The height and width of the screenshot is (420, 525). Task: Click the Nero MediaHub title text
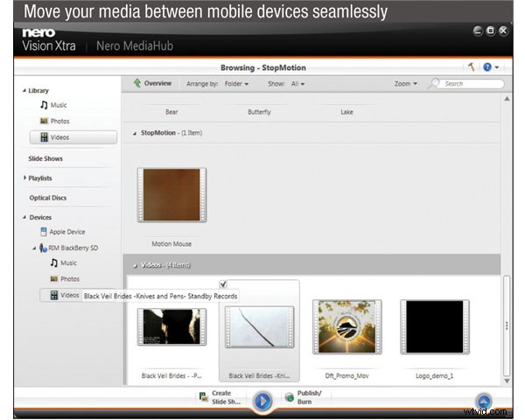(x=135, y=45)
